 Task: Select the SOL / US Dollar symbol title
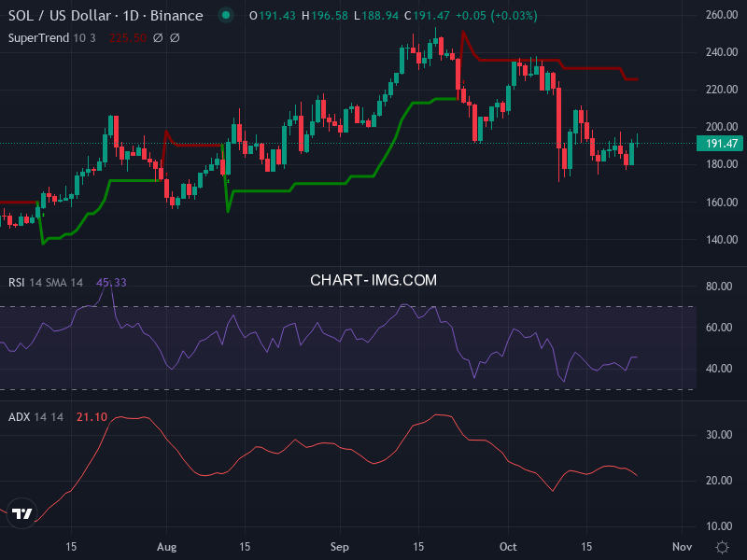106,16
